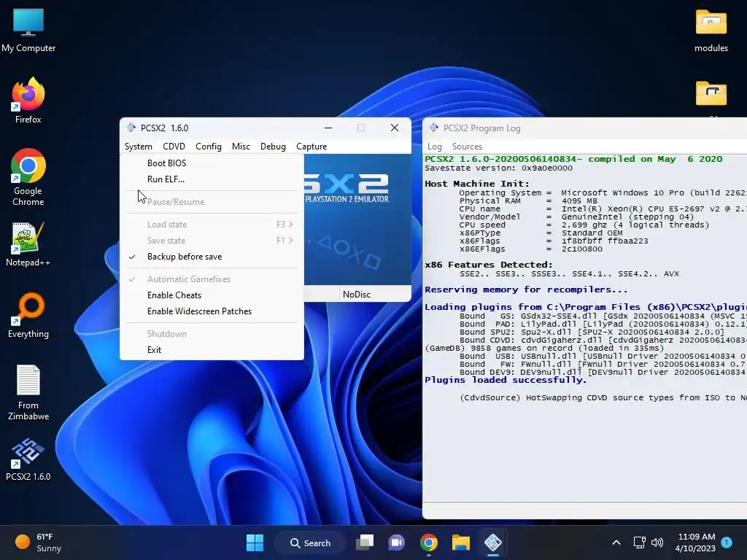747x560 pixels.
Task: Expand Load state submenu
Action: (212, 225)
